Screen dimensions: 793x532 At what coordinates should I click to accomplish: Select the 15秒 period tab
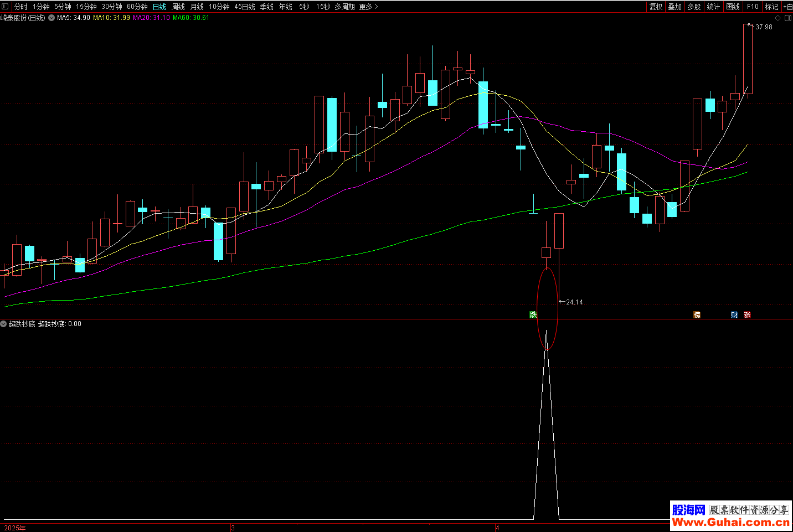click(x=323, y=7)
